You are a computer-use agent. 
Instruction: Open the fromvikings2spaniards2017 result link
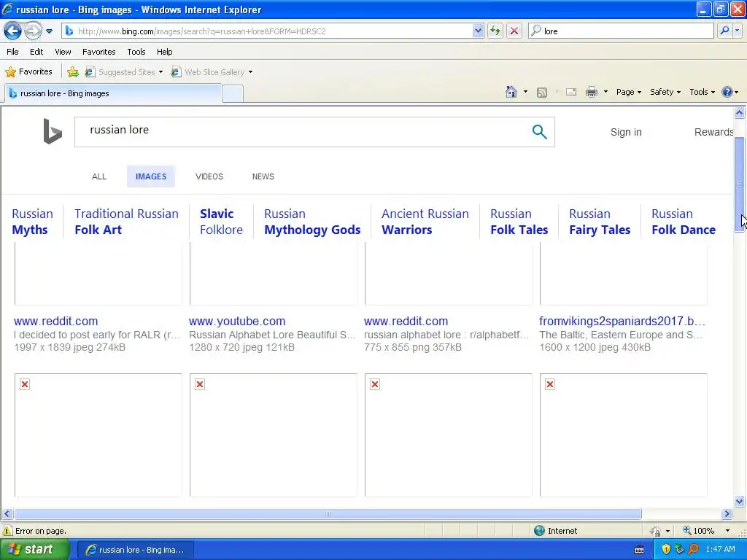click(622, 321)
